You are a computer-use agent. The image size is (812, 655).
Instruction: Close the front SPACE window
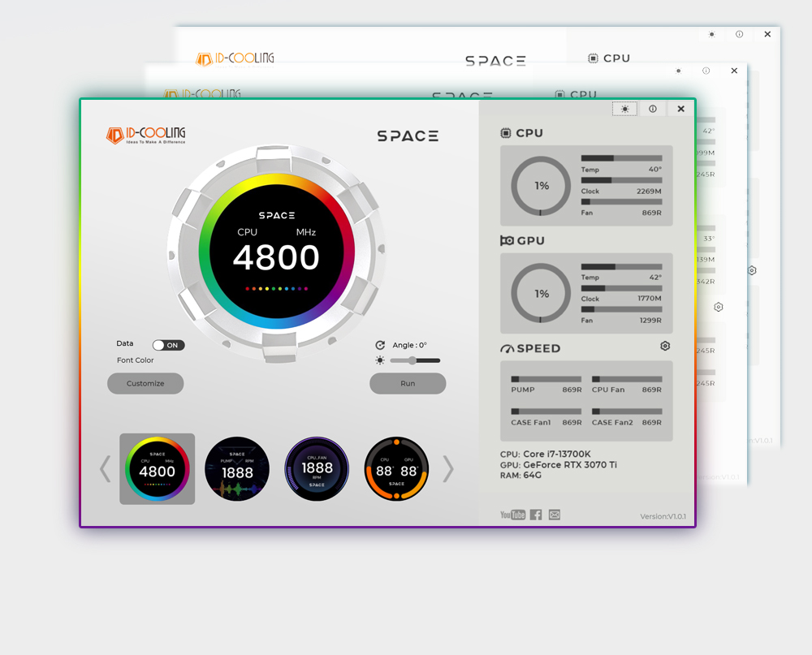(681, 109)
